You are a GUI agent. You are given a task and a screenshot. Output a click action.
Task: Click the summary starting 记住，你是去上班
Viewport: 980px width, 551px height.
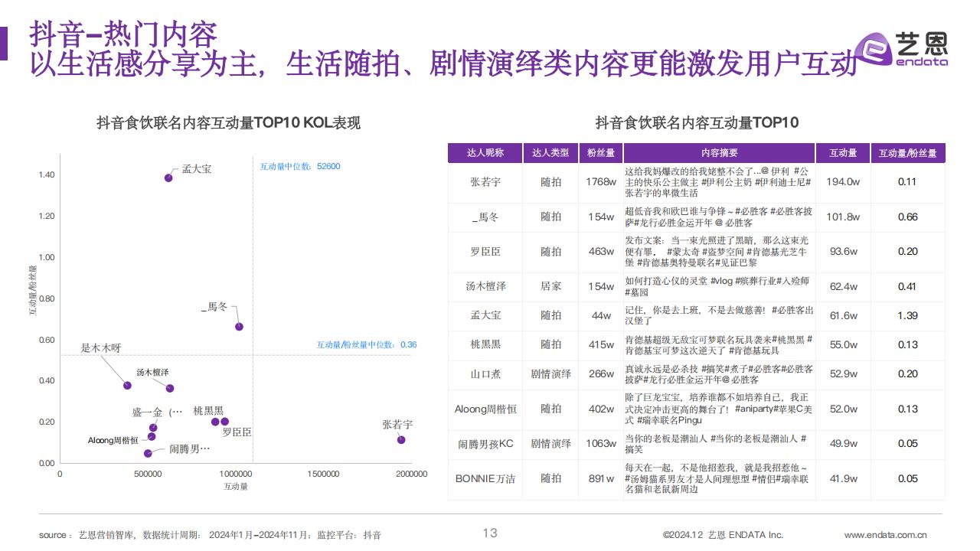click(x=718, y=315)
